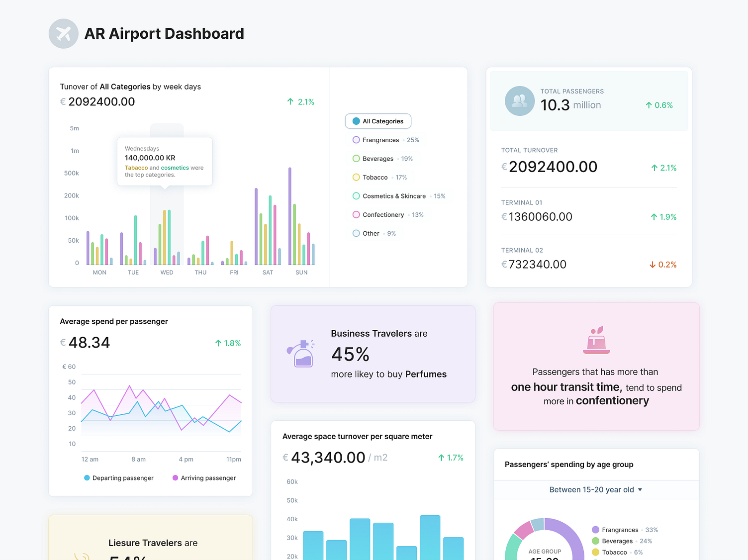Toggle the Arriving passenger legend item
The image size is (748, 560).
click(x=204, y=477)
